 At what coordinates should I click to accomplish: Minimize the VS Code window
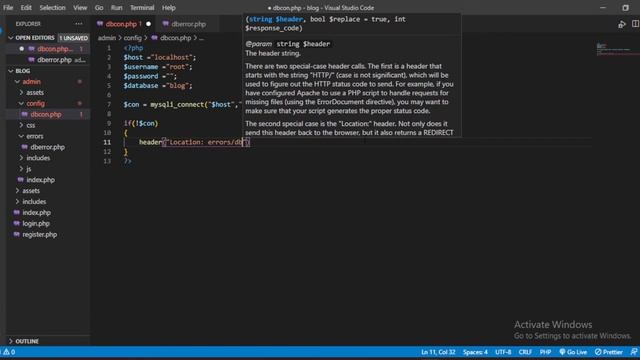(x=603, y=8)
